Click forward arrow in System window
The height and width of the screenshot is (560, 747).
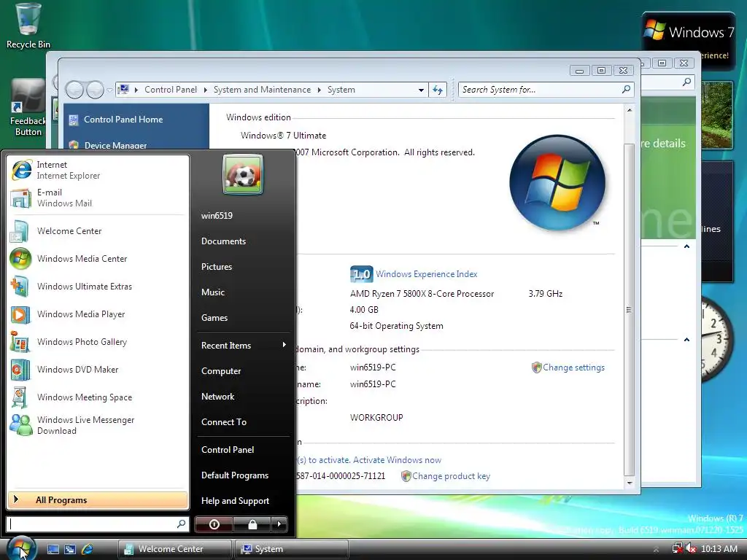click(95, 90)
